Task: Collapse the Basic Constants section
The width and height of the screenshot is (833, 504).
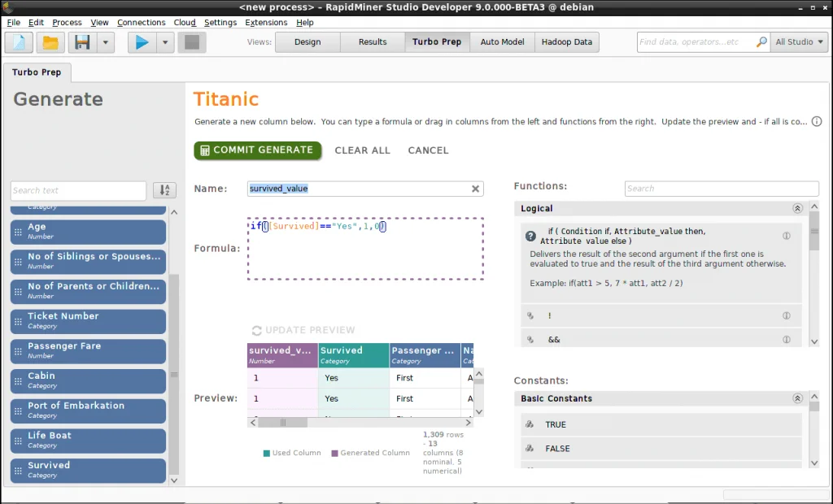Action: tap(797, 398)
